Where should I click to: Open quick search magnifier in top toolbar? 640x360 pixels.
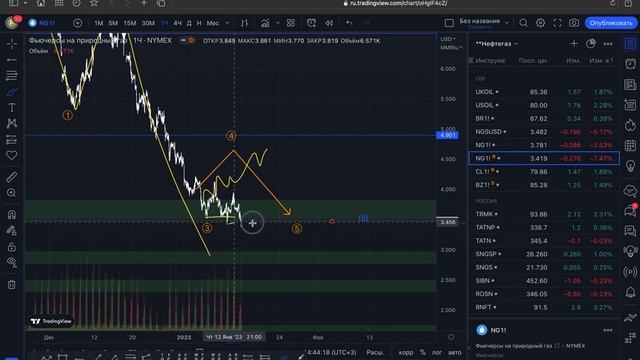click(x=523, y=23)
